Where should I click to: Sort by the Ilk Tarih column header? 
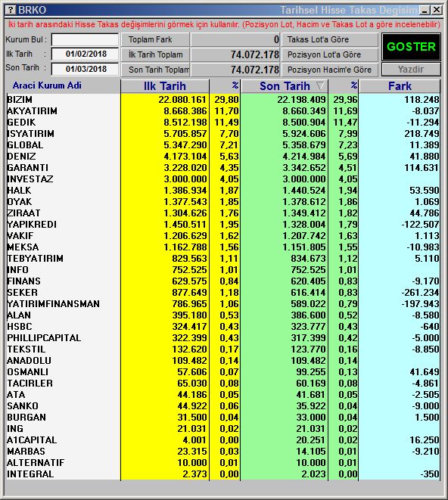[165, 86]
